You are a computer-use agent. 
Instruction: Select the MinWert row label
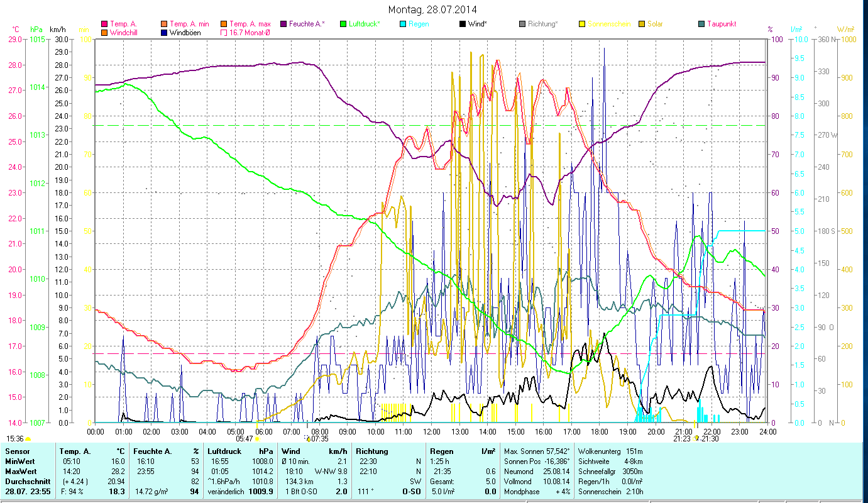[19, 462]
